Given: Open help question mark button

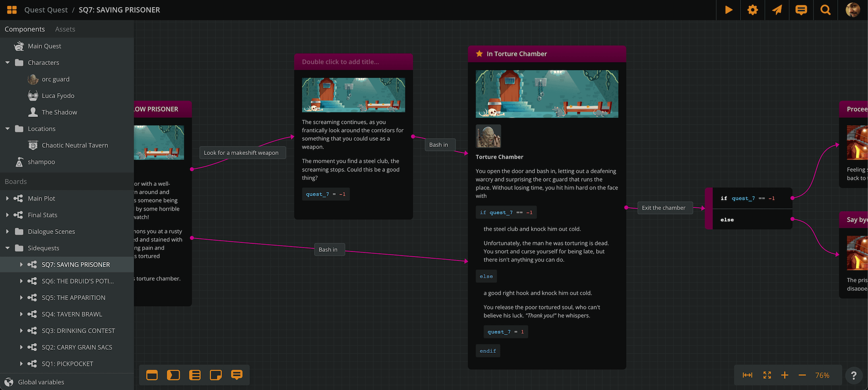Looking at the screenshot, I should [854, 376].
